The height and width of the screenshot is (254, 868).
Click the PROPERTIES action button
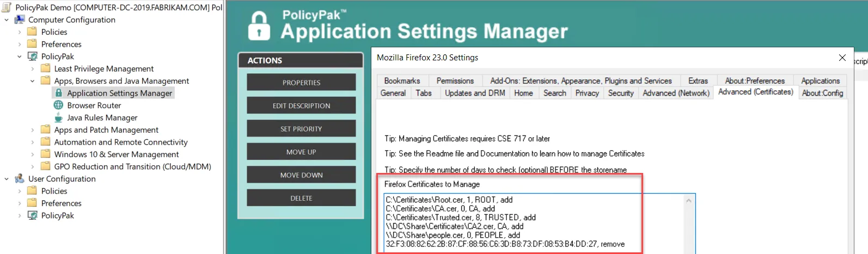301,83
